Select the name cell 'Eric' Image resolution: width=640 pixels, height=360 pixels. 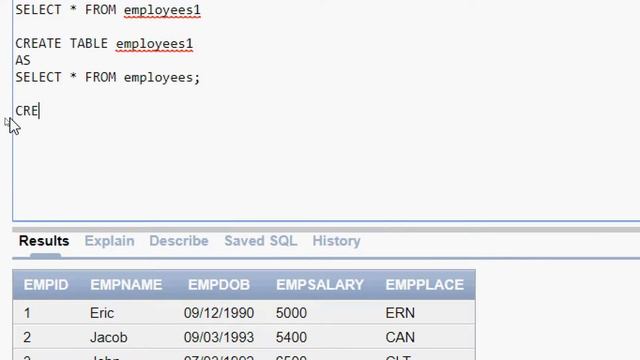102,313
